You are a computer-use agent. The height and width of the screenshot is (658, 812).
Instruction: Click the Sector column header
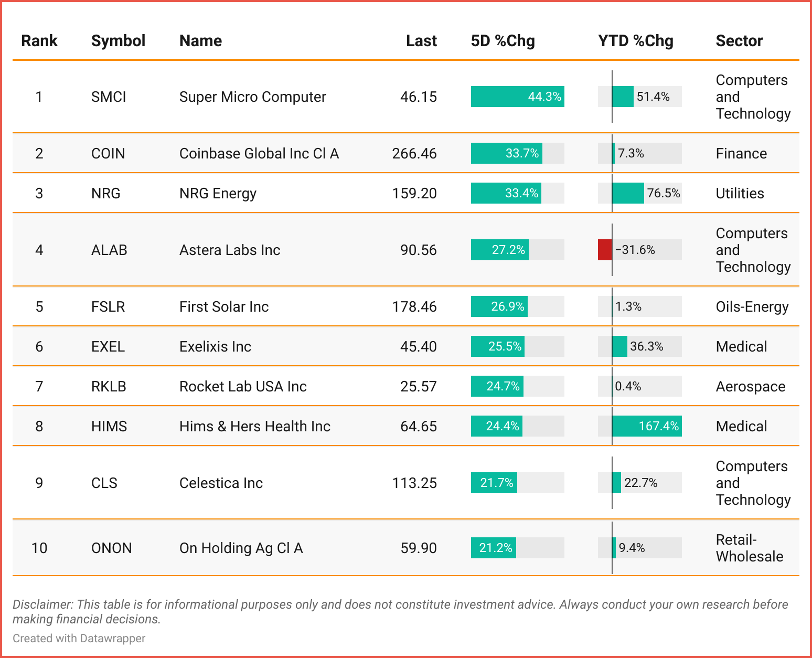pyautogui.click(x=739, y=41)
